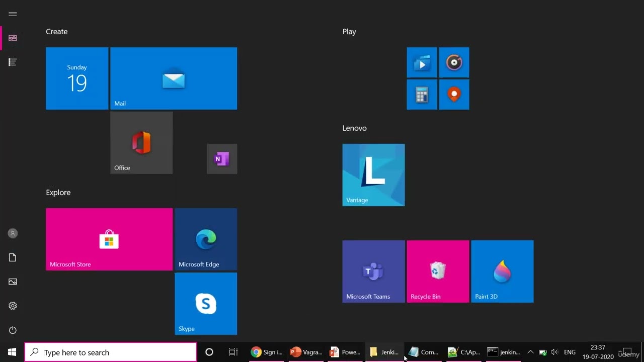Open the Maps tile
This screenshot has width=644, height=362.
(454, 95)
